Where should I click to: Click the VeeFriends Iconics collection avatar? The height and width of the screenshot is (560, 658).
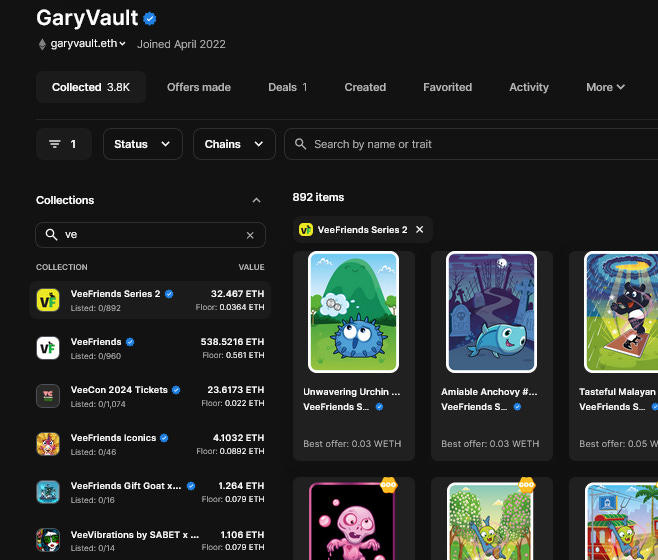click(x=48, y=444)
